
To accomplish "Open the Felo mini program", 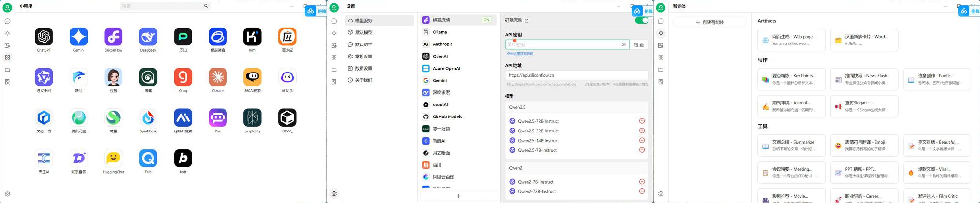I will coord(148,159).
